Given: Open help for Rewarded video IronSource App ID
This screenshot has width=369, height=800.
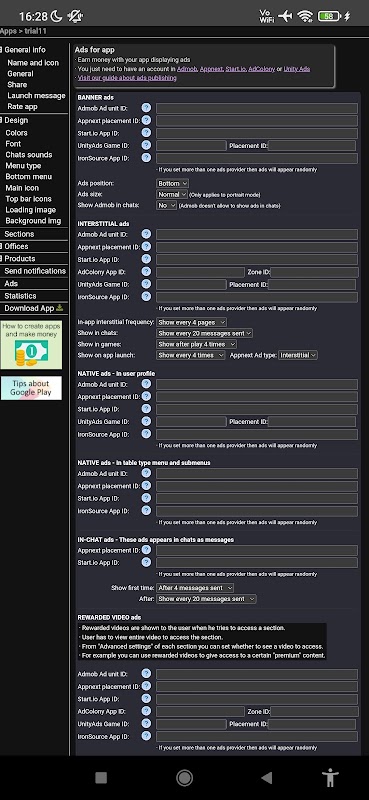Looking at the screenshot, I should (146, 736).
